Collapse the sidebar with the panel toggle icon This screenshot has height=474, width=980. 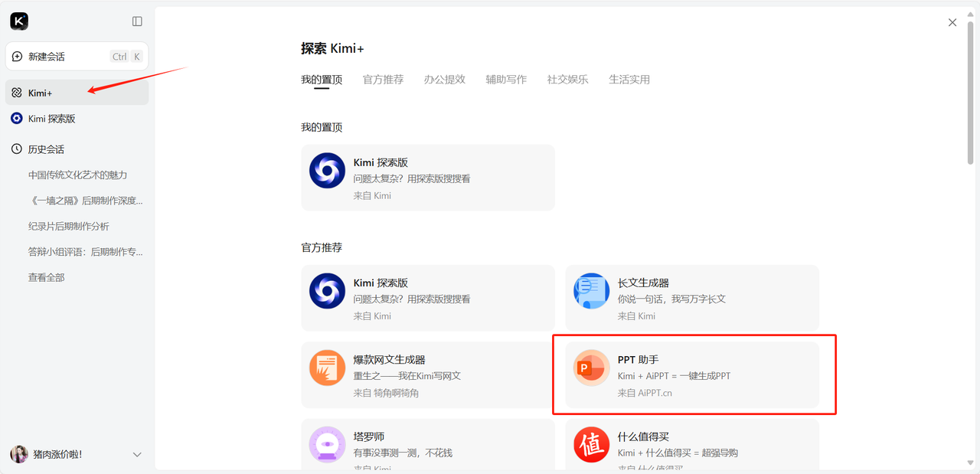point(137,21)
